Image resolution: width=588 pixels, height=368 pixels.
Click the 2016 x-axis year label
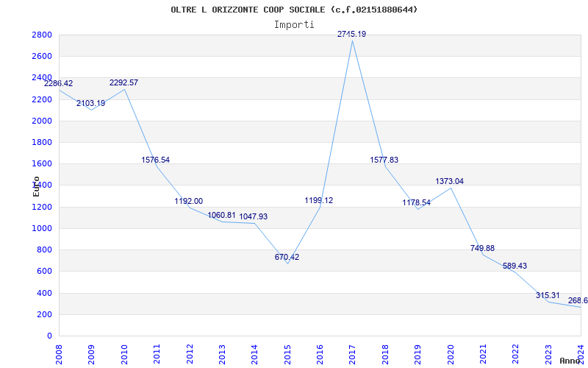click(x=320, y=354)
